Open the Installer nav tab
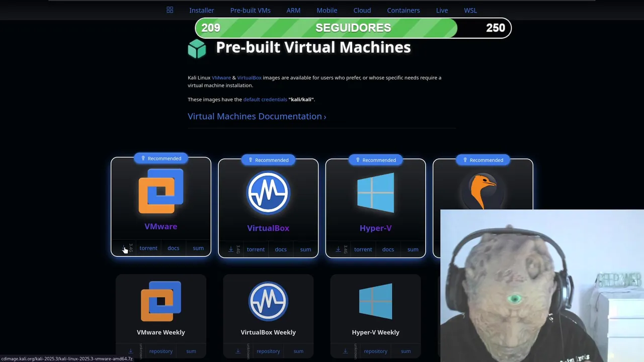644x362 pixels. coord(202,10)
